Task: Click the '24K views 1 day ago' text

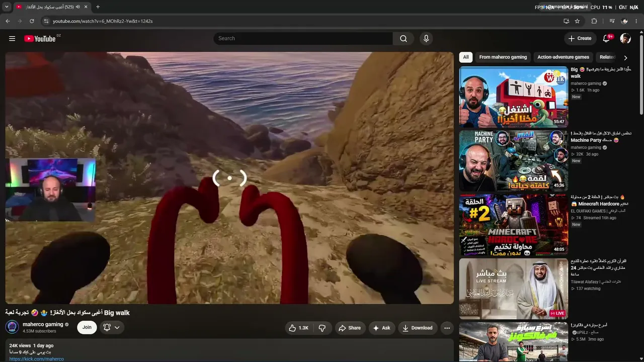Action: point(31,346)
